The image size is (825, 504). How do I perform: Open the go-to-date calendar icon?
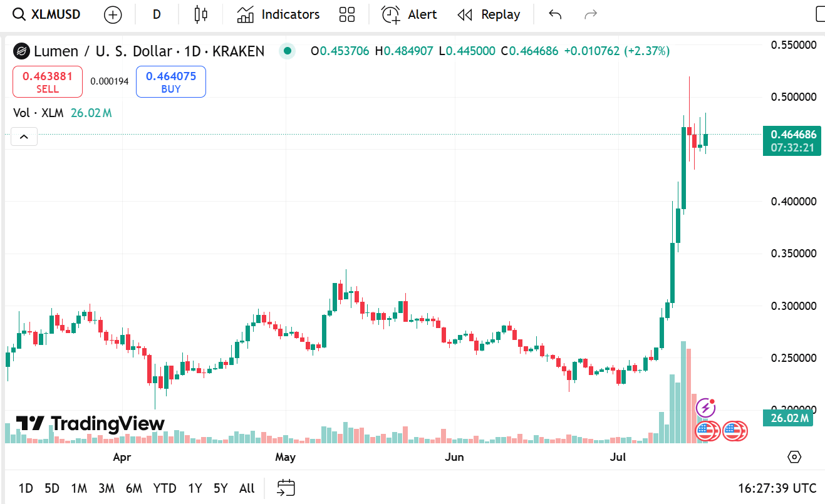tap(286, 488)
